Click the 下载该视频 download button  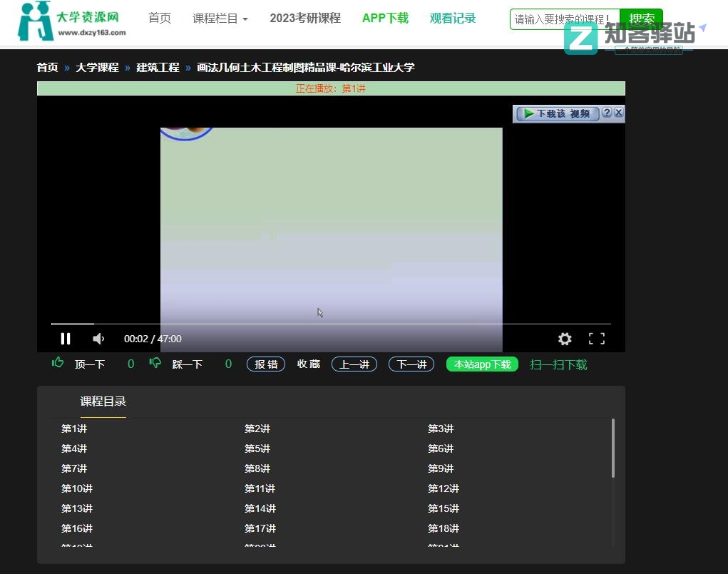pyautogui.click(x=558, y=113)
